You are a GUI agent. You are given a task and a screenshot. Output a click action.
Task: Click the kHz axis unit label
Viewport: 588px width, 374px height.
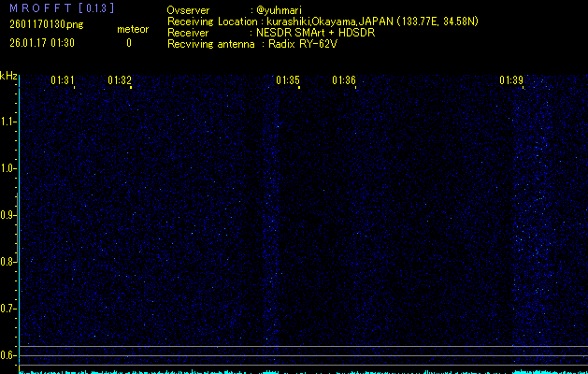(8, 76)
